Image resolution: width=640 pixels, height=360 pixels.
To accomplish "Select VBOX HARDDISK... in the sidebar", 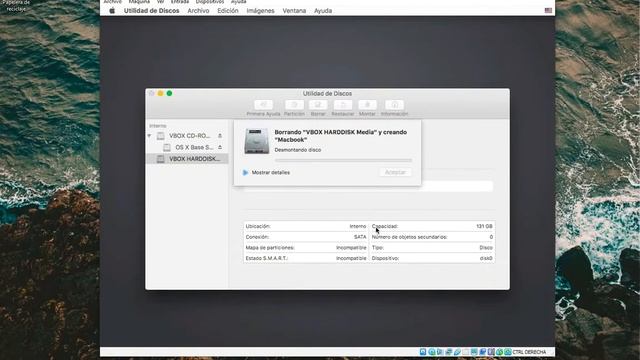I will click(x=187, y=159).
